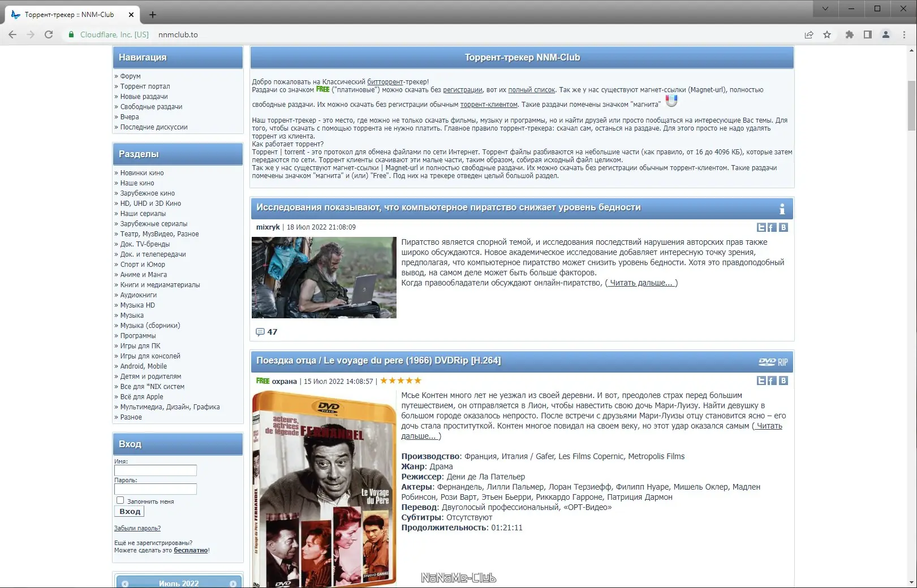Click the info icon on piracy article header
This screenshot has width=917, height=588.
782,209
